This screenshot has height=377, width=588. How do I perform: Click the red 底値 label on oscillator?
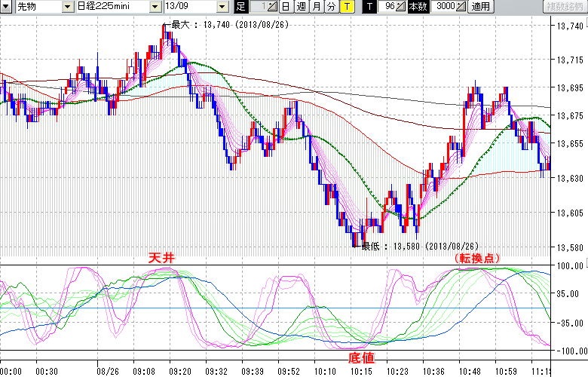(x=360, y=357)
